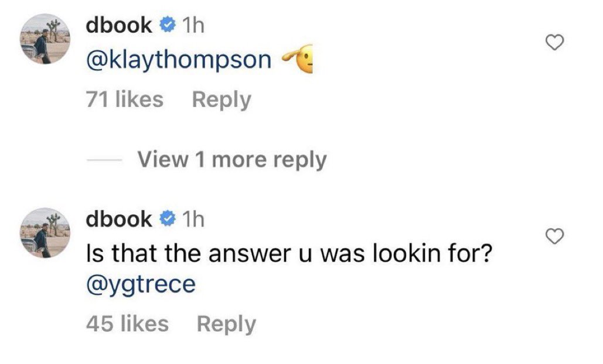Like the @klaythompson comment with the heart
Image resolution: width=603 pixels, height=364 pixels.
[554, 42]
